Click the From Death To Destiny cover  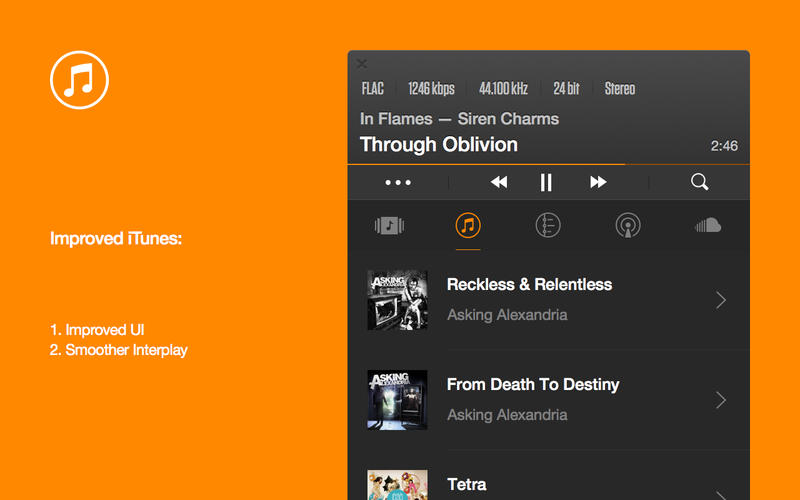[x=397, y=400]
